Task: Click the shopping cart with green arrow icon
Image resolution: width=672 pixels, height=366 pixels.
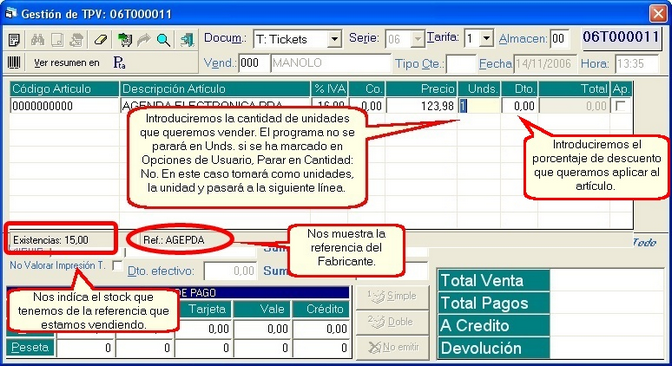Action: (x=125, y=40)
